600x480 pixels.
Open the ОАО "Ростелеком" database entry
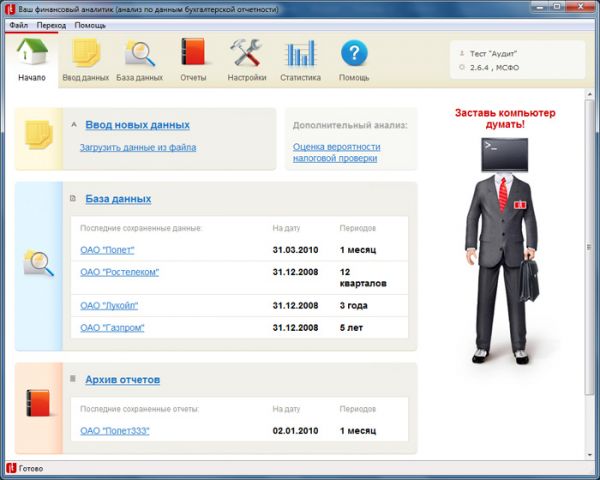pos(119,272)
